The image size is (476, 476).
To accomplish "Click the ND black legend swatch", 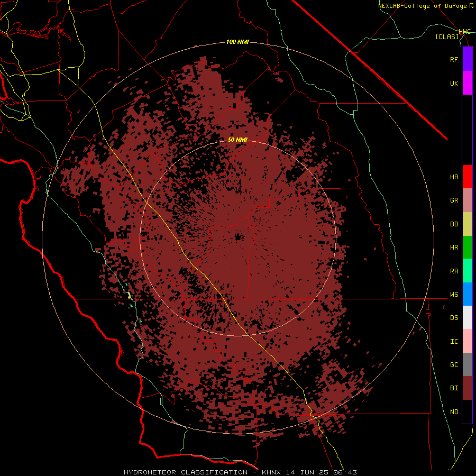I will [467, 411].
